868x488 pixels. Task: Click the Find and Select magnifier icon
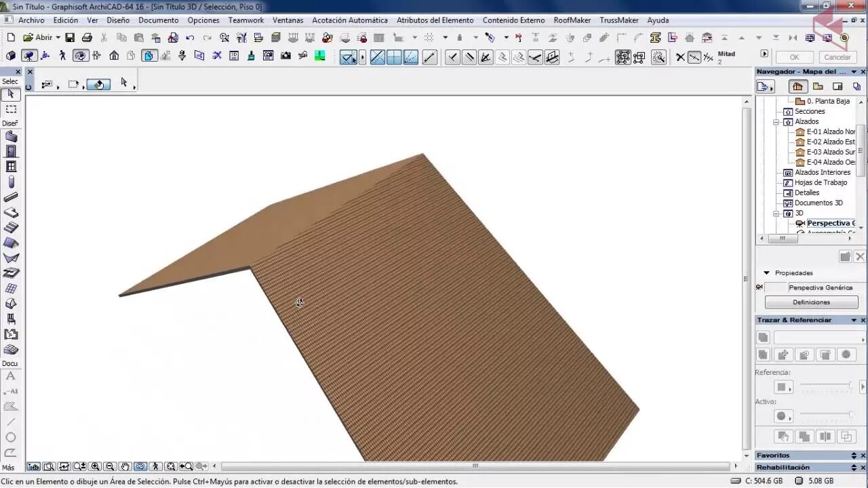click(224, 37)
